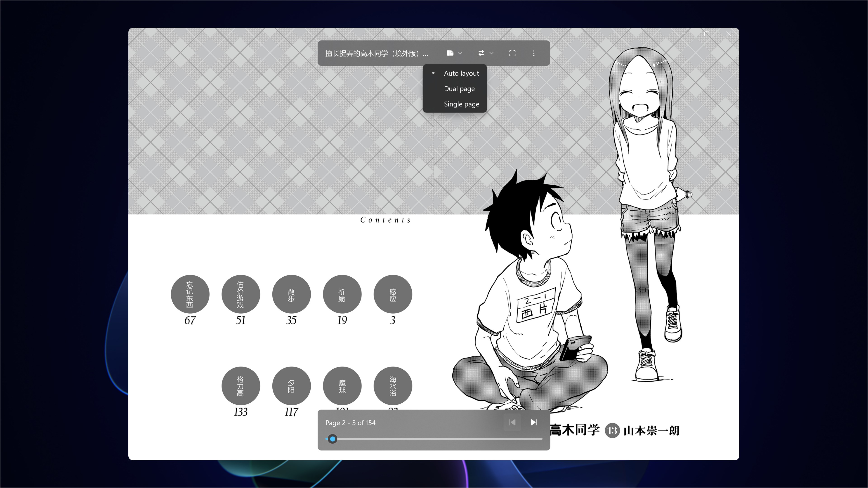Switch to Single page mode
This screenshot has width=868, height=488.
coord(461,104)
